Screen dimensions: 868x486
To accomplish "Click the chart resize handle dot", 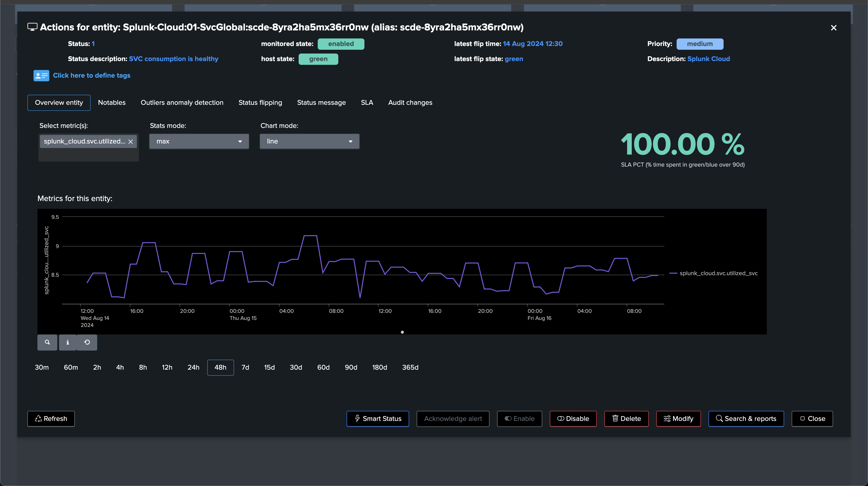I will point(402,332).
